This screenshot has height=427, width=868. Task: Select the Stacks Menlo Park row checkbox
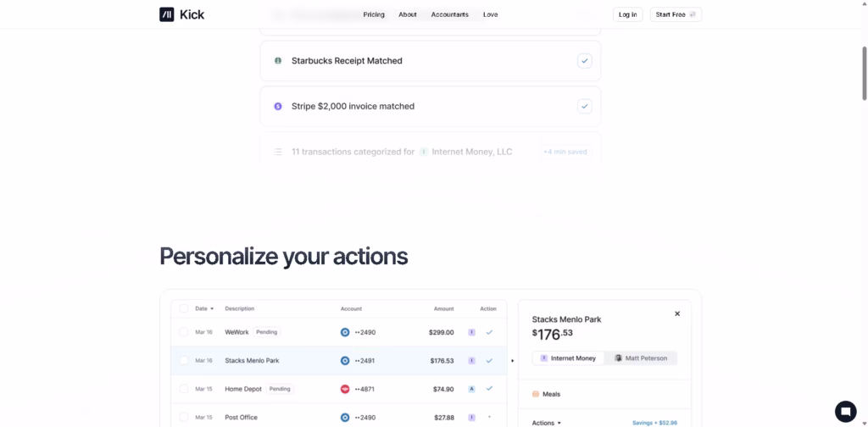(184, 361)
